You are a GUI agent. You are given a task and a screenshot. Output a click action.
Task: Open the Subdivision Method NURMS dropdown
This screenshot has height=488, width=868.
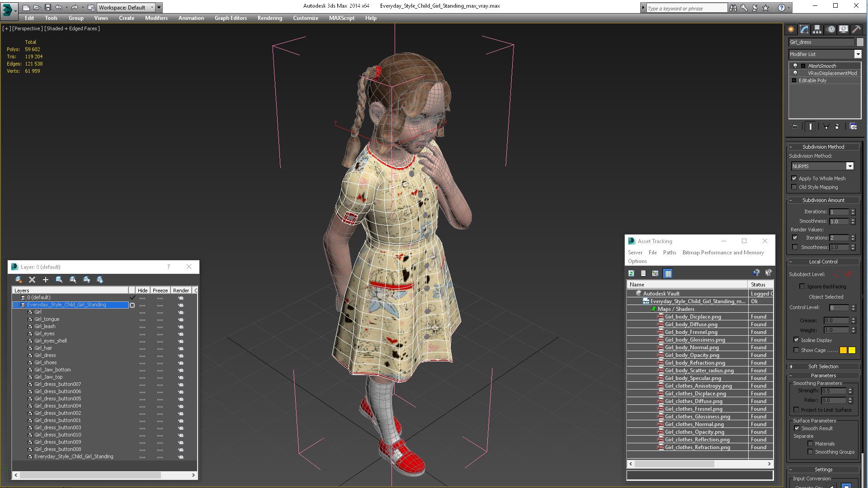850,166
